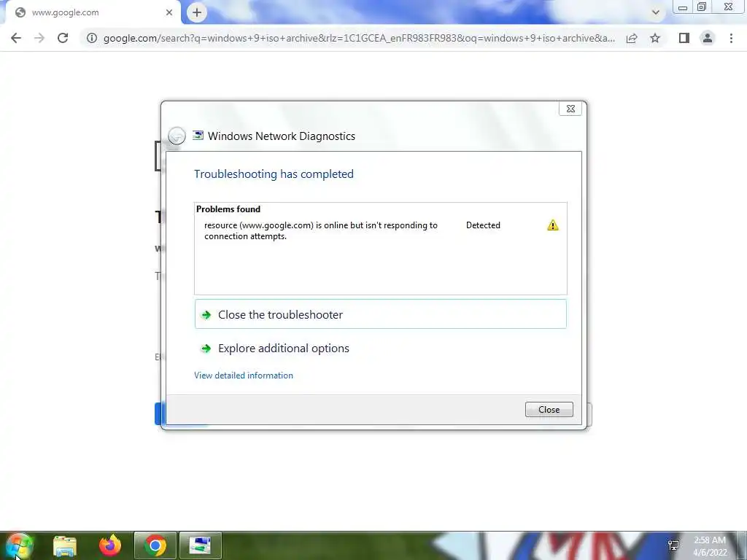Image resolution: width=747 pixels, height=560 pixels.
Task: Open the clock showing 2:58 AM
Action: click(x=710, y=546)
